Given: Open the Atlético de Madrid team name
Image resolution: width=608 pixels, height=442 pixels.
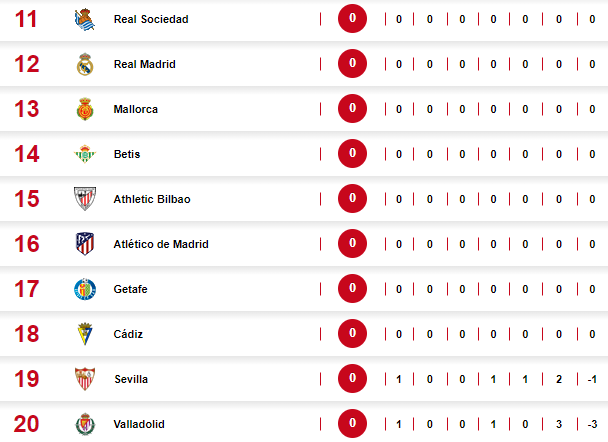Looking at the screenshot, I should pyautogui.click(x=161, y=244).
